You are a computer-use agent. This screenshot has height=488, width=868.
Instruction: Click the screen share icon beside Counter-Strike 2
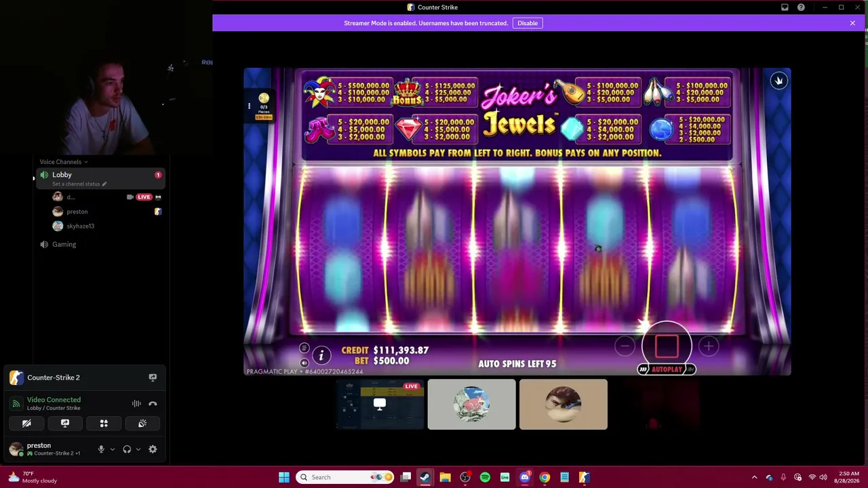pos(153,378)
